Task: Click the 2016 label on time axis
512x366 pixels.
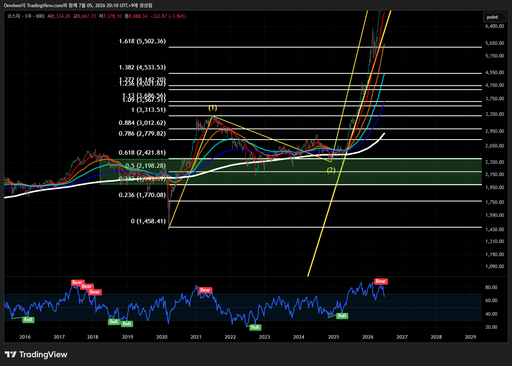Action: [x=25, y=337]
